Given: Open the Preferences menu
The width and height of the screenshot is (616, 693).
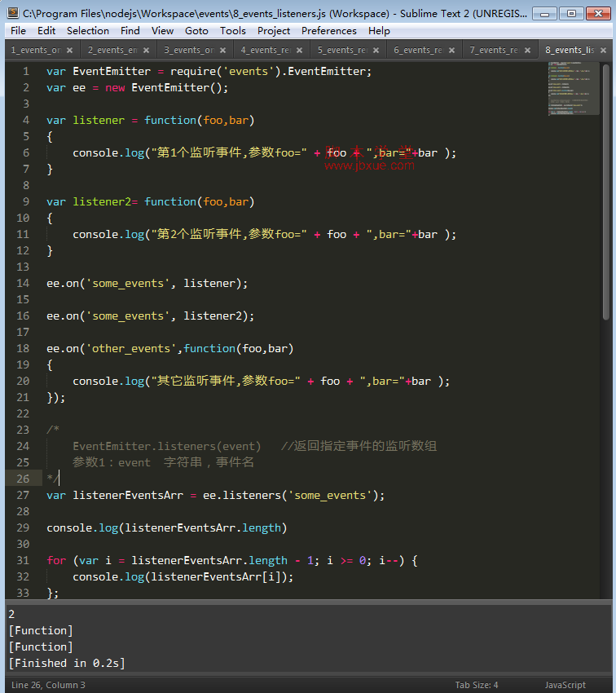Looking at the screenshot, I should click(x=329, y=31).
